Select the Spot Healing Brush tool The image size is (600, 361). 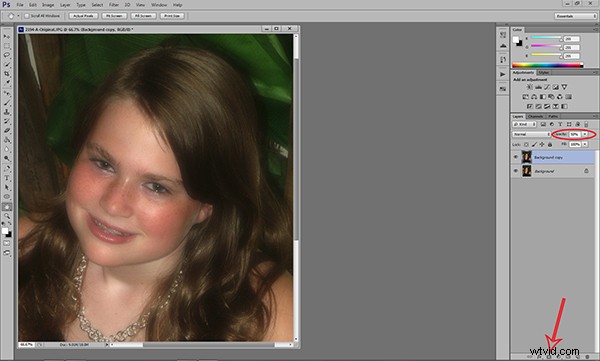pos(7,93)
